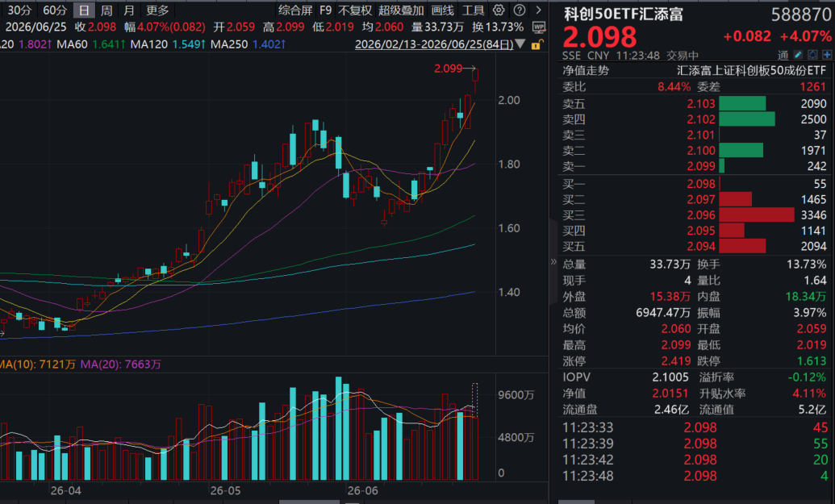The width and height of the screenshot is (835, 504).
Task: Click 买二 price 2.097
Action: 701,199
